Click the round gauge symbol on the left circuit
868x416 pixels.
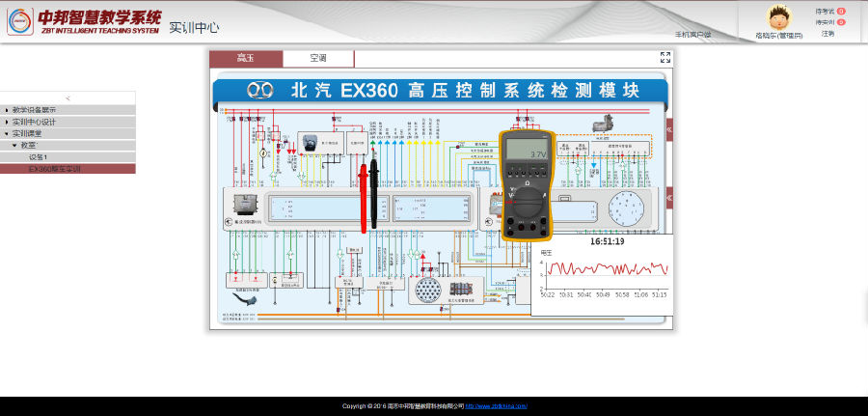click(263, 152)
